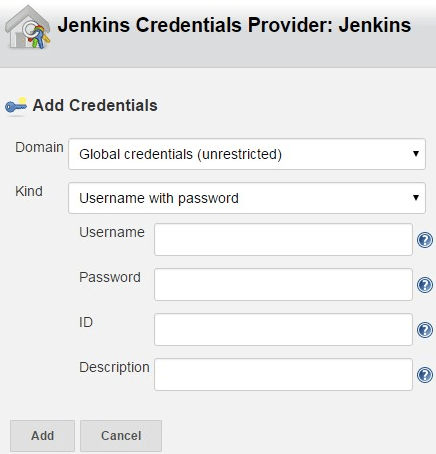Click the Description field label

[x=114, y=368]
